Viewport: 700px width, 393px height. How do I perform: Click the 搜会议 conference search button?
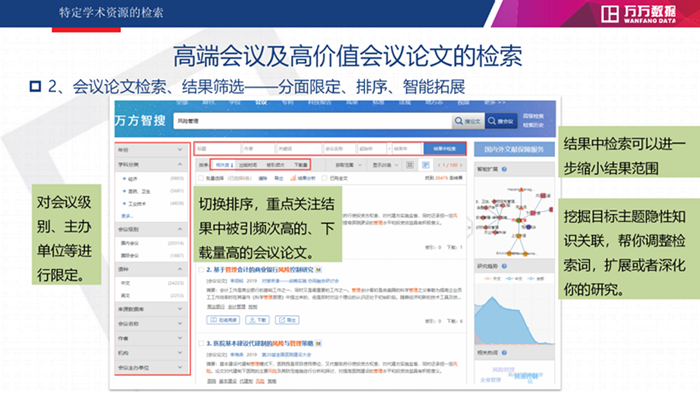click(501, 121)
